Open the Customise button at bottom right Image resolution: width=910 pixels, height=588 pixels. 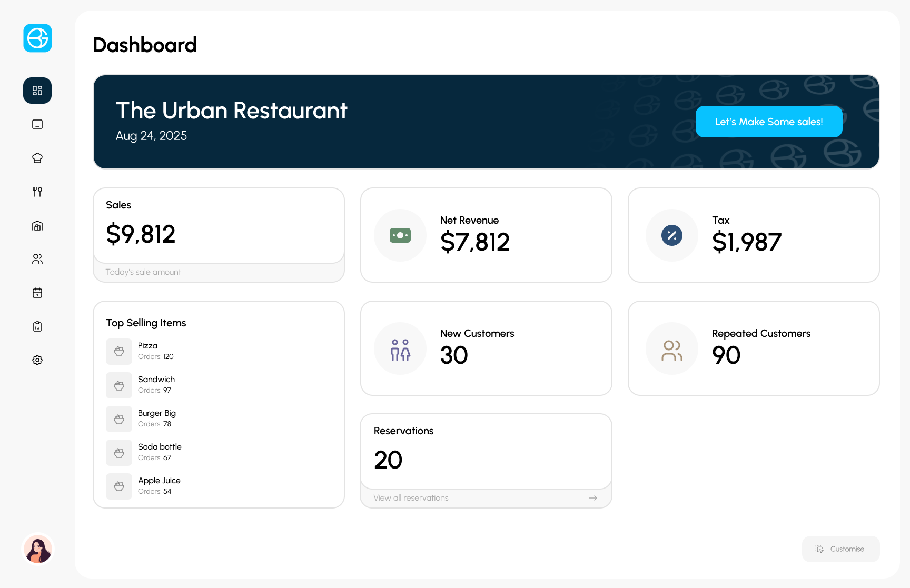(x=840, y=549)
